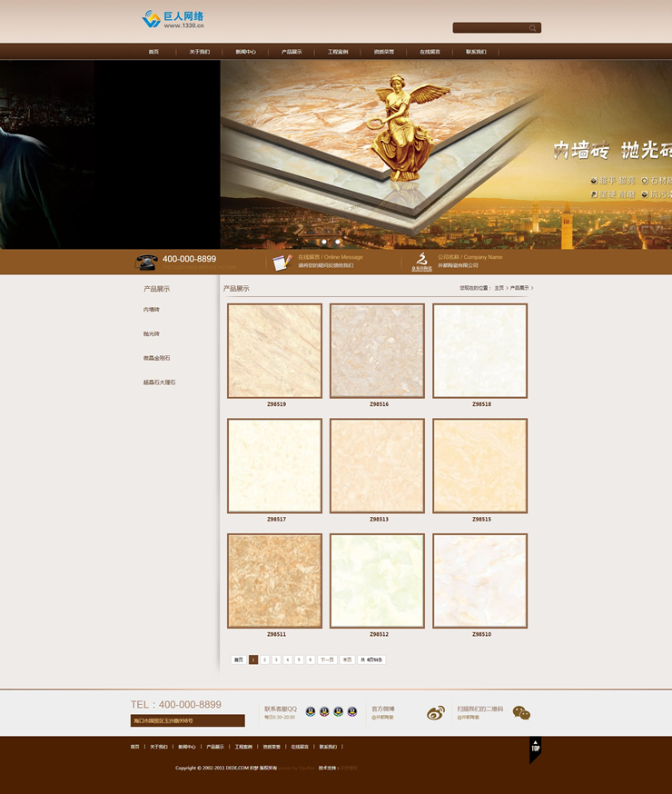Click the TEL：400-000-8899 footer text

click(x=176, y=704)
